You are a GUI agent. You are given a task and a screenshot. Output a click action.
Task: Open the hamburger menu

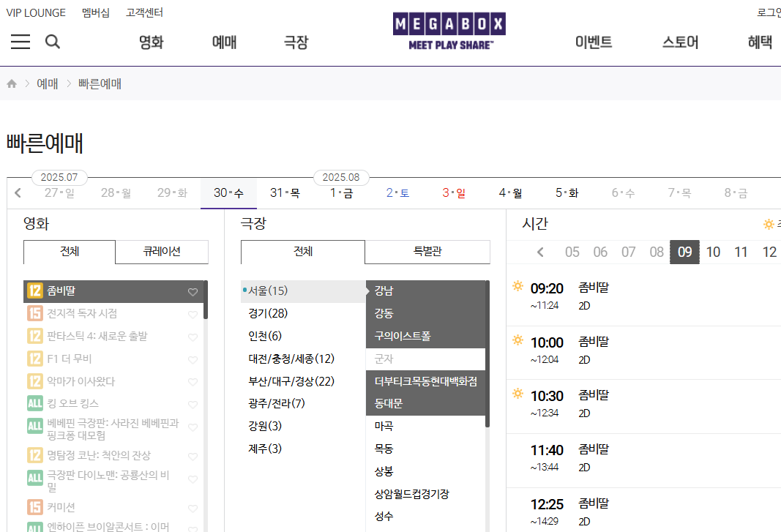click(x=20, y=42)
